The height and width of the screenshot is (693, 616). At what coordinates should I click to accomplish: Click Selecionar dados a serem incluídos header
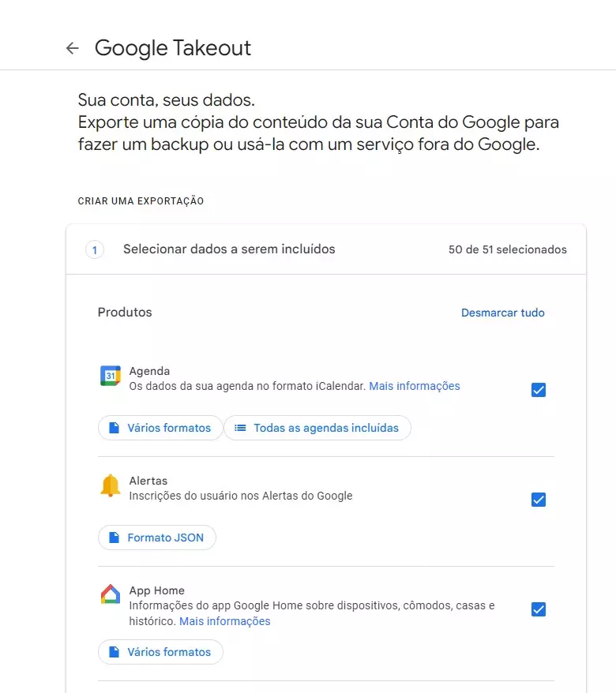coord(229,249)
